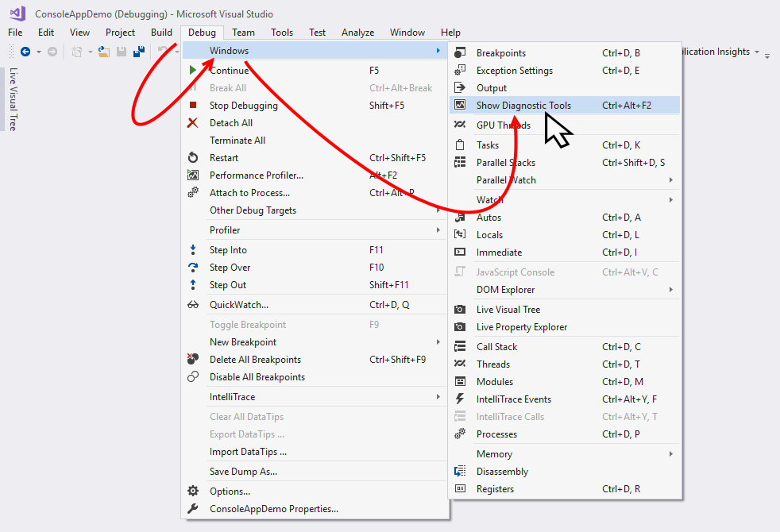Click the Parallel Stacks icon

[x=460, y=162]
